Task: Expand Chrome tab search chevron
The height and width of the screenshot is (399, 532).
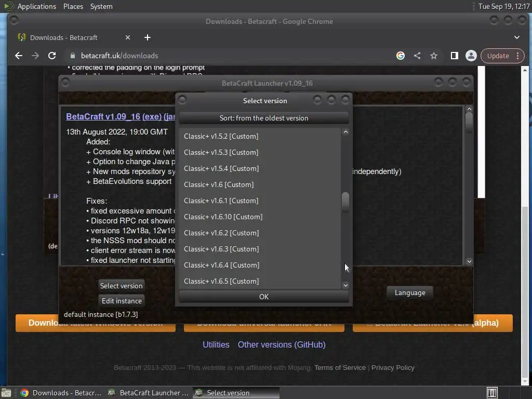Action: tap(517, 37)
